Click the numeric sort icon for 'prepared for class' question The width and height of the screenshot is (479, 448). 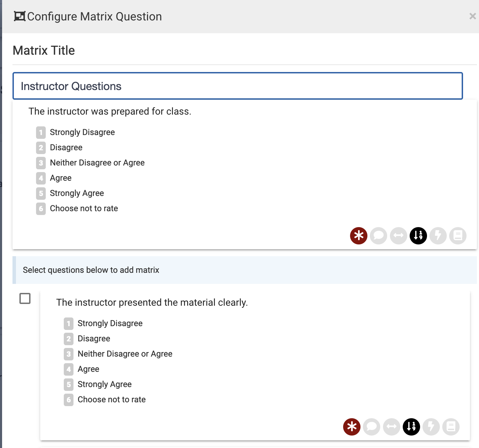tap(418, 236)
